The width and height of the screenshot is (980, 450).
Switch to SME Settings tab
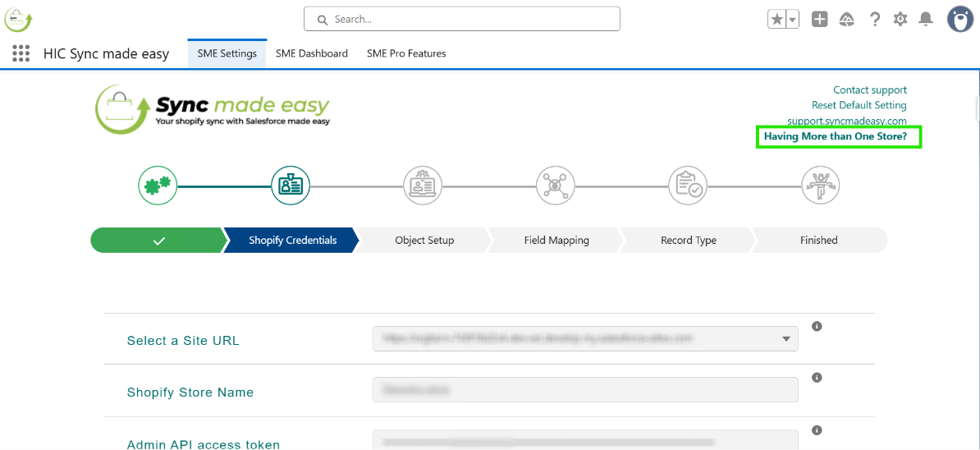click(227, 53)
